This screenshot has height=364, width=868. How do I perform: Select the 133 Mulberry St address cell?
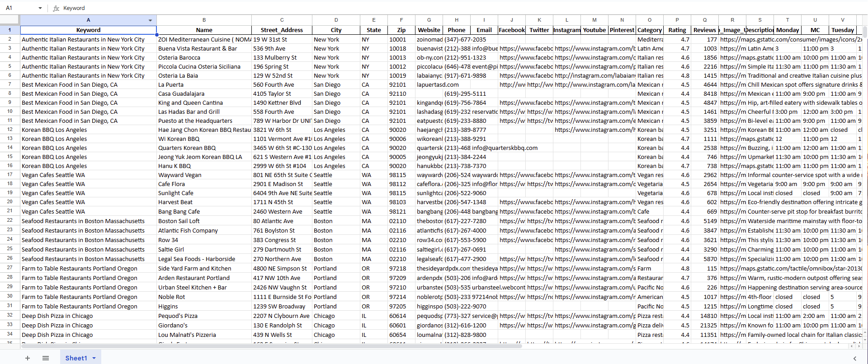(282, 57)
